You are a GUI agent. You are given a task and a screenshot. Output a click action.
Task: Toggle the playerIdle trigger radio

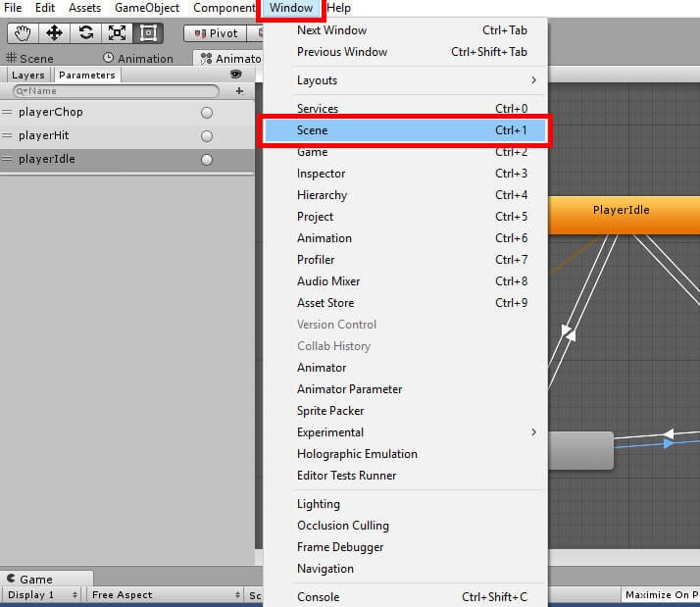207,160
